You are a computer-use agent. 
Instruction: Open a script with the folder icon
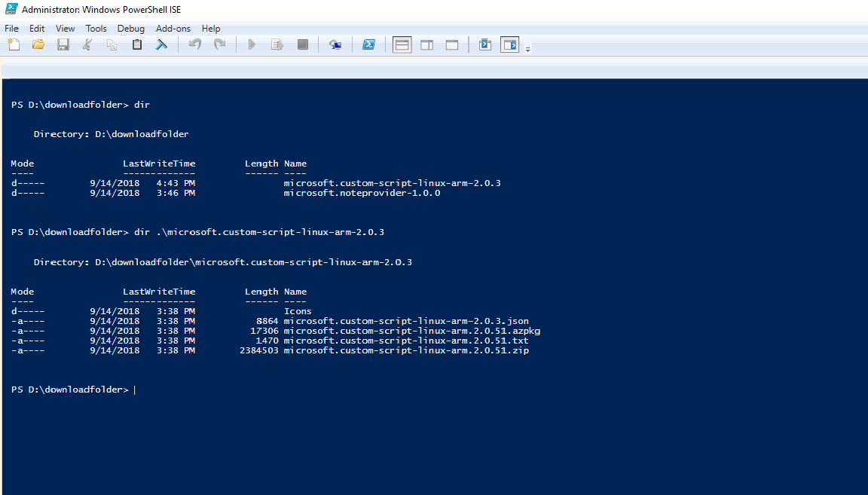[x=38, y=45]
